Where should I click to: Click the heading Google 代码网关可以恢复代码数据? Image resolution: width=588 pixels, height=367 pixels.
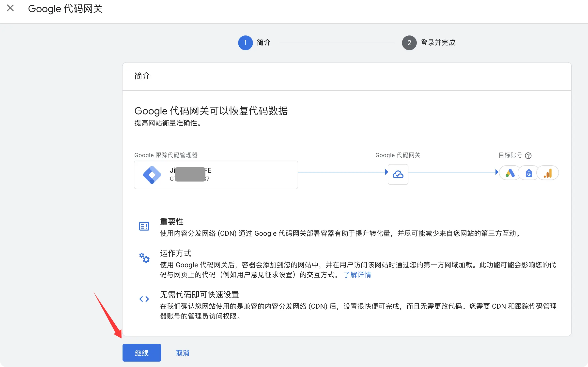(x=211, y=111)
